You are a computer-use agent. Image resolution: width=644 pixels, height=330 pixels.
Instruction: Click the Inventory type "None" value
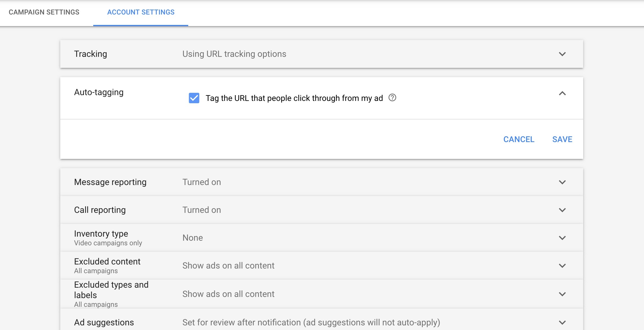click(192, 237)
